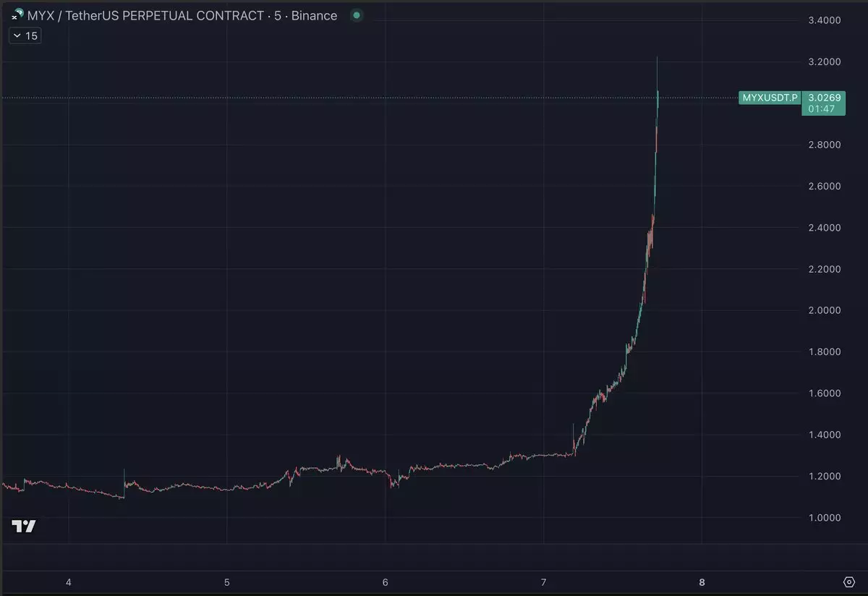Click date 8 on the time axis
868x596 pixels.
pos(702,582)
